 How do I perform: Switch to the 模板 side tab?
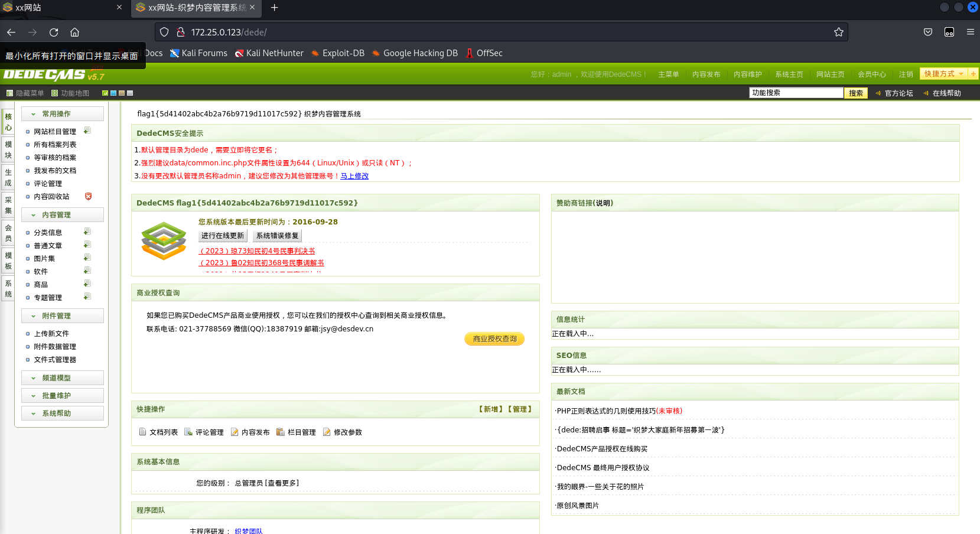[x=8, y=261]
